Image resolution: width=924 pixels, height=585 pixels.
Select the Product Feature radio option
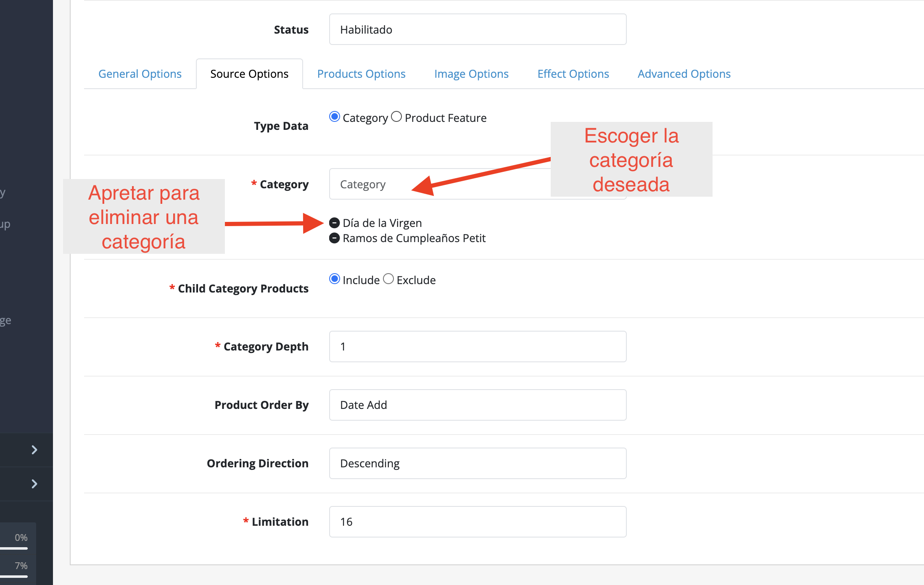396,117
